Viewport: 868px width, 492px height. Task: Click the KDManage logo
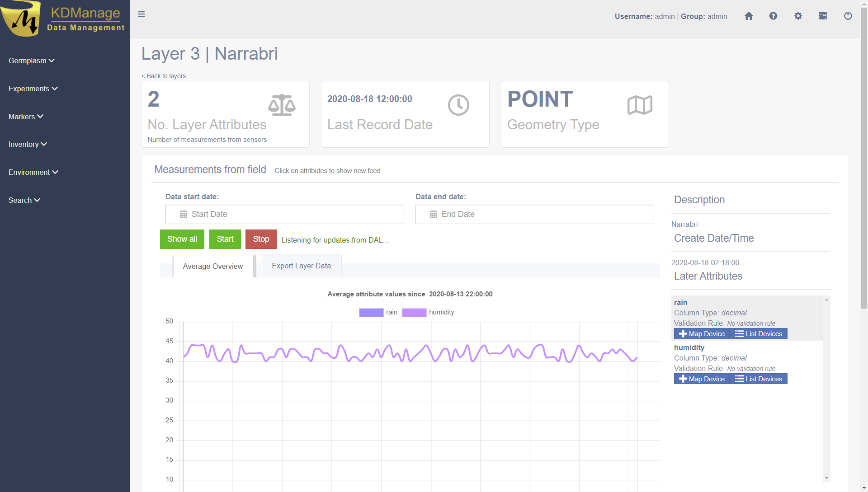(x=63, y=19)
